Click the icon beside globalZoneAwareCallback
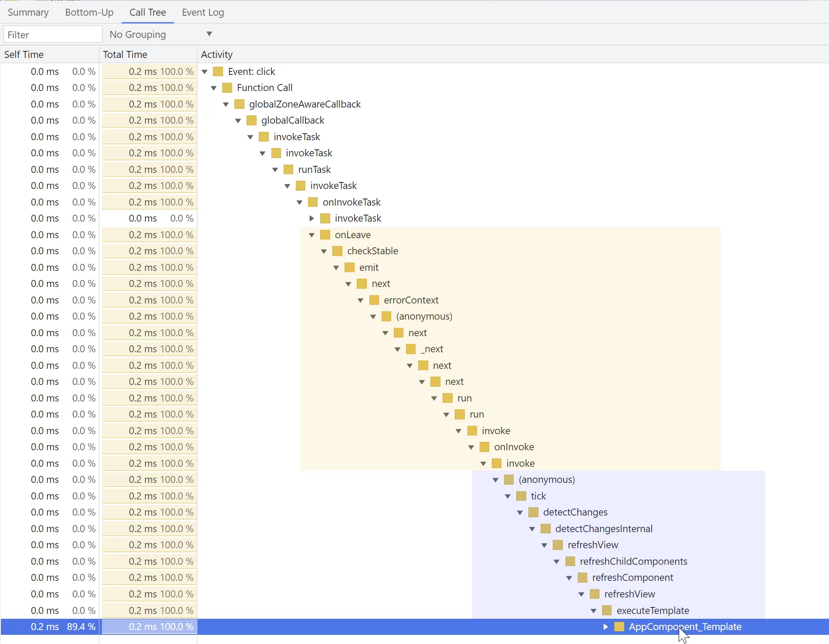Image resolution: width=829 pixels, height=644 pixels. click(239, 104)
